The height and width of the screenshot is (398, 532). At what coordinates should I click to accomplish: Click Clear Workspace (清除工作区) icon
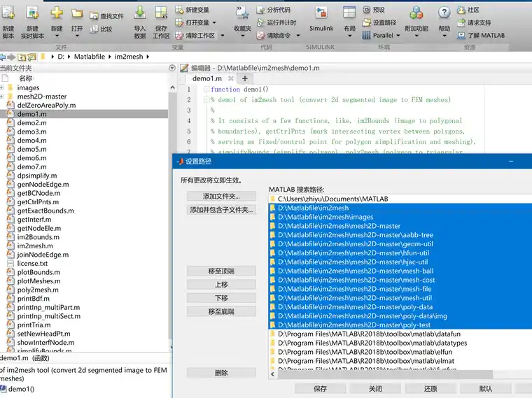[179, 35]
